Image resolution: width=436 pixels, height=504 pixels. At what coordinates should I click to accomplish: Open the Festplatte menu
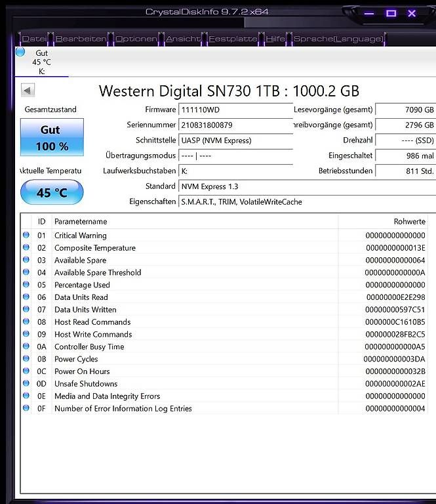coord(233,39)
